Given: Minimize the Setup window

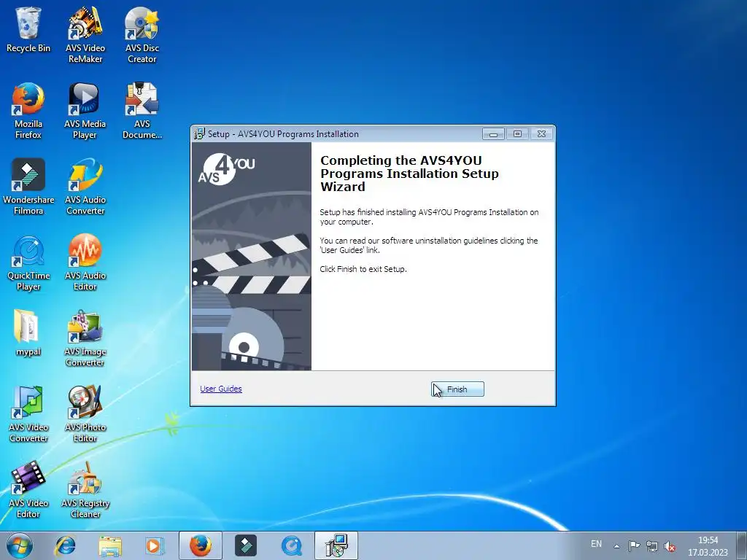Looking at the screenshot, I should coord(493,134).
